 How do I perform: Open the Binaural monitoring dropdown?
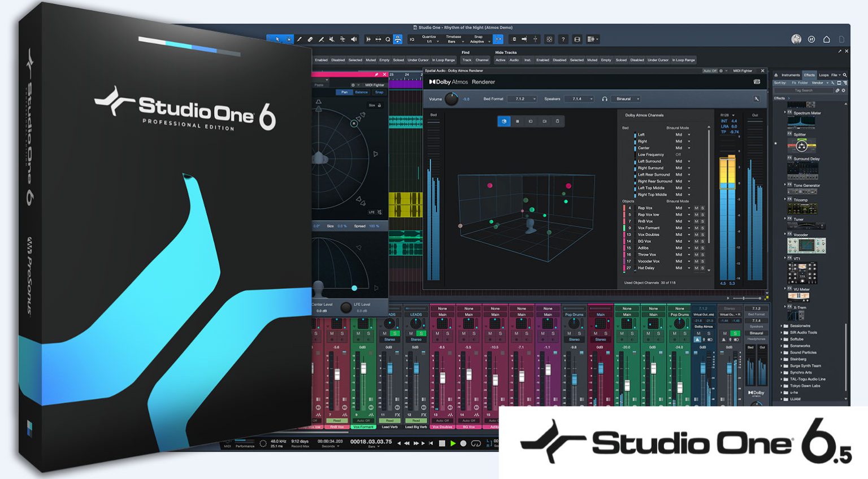[626, 98]
